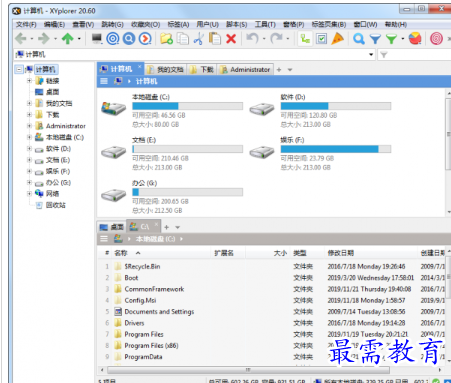Viewport: 451px width, 383px height.
Task: Open the Forward button history dropdown arrow
Action: [x=55, y=39]
